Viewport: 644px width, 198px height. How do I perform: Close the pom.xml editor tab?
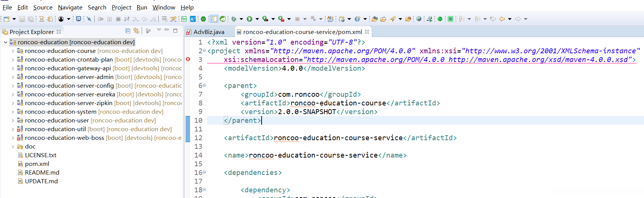click(x=367, y=32)
